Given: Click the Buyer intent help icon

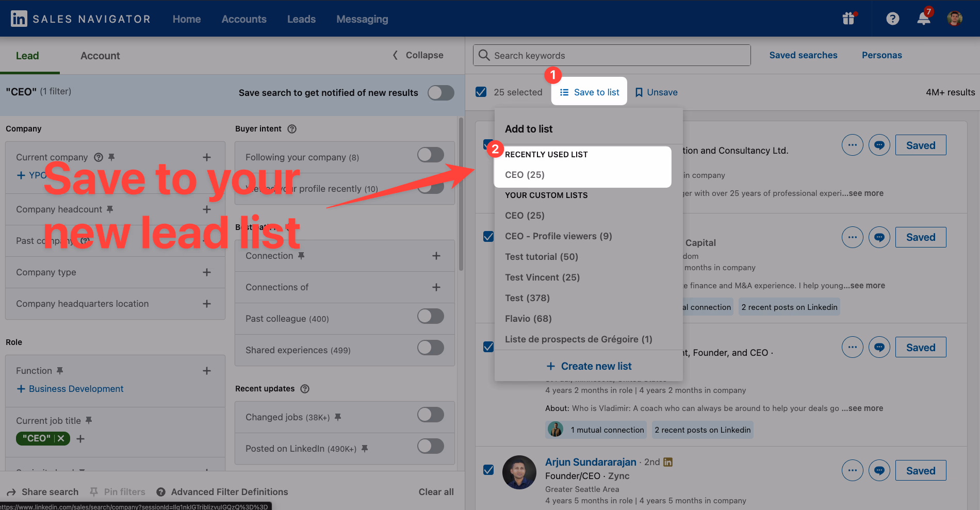Looking at the screenshot, I should (x=292, y=129).
